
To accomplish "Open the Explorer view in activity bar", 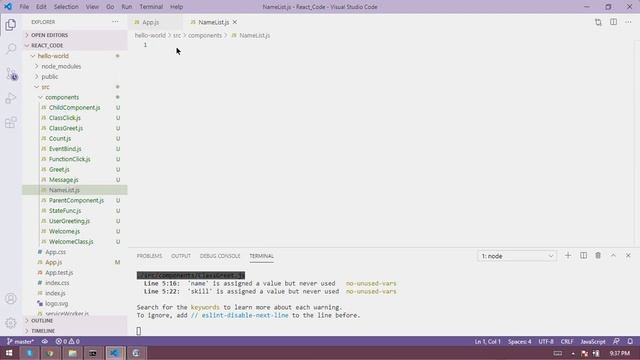I will tap(11, 24).
